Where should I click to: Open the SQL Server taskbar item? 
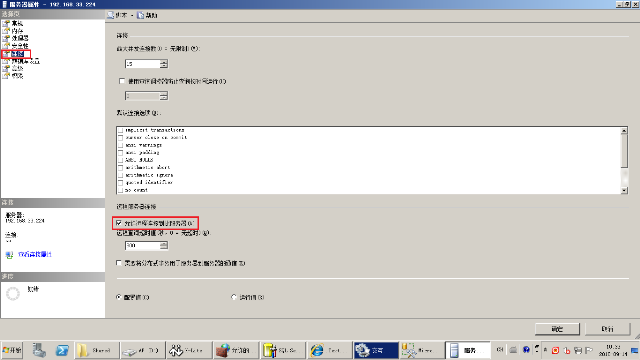click(283, 350)
